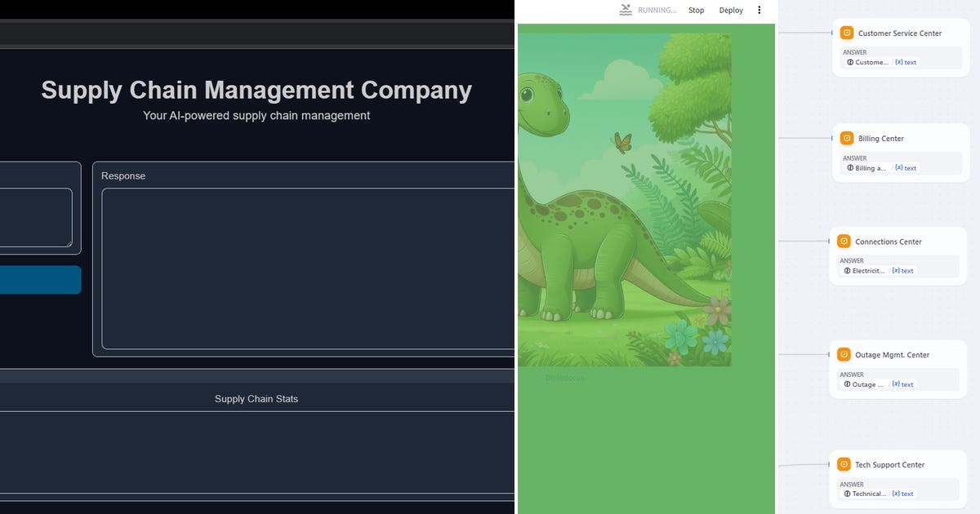Select the Tech Support Center node icon
The height and width of the screenshot is (514, 980).
[843, 464]
